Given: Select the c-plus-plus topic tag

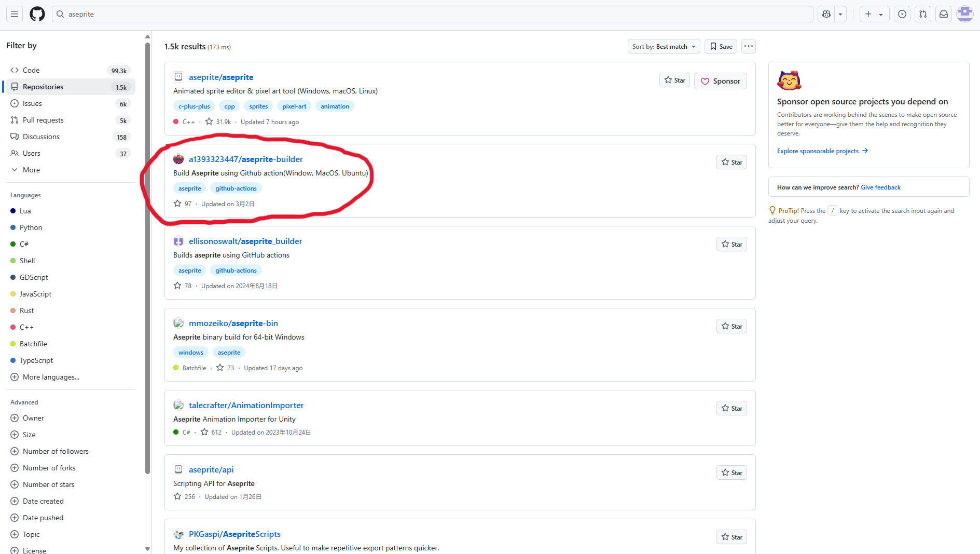Looking at the screenshot, I should [194, 106].
